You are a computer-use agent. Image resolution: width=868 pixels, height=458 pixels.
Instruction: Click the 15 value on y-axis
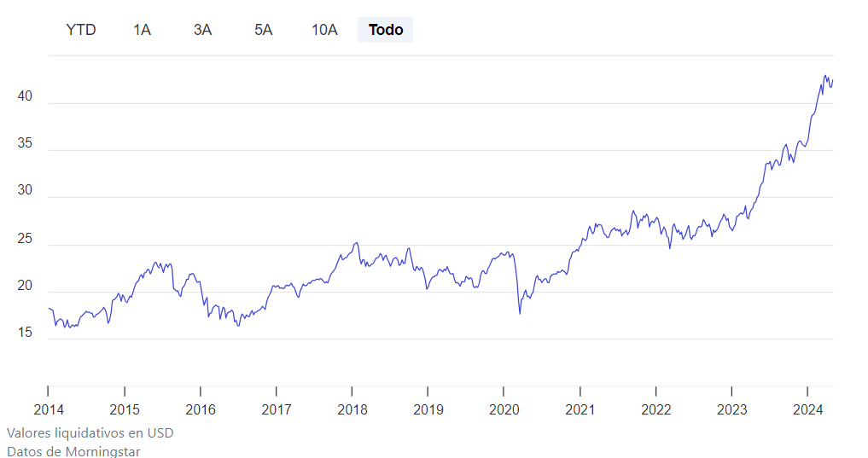(x=25, y=333)
